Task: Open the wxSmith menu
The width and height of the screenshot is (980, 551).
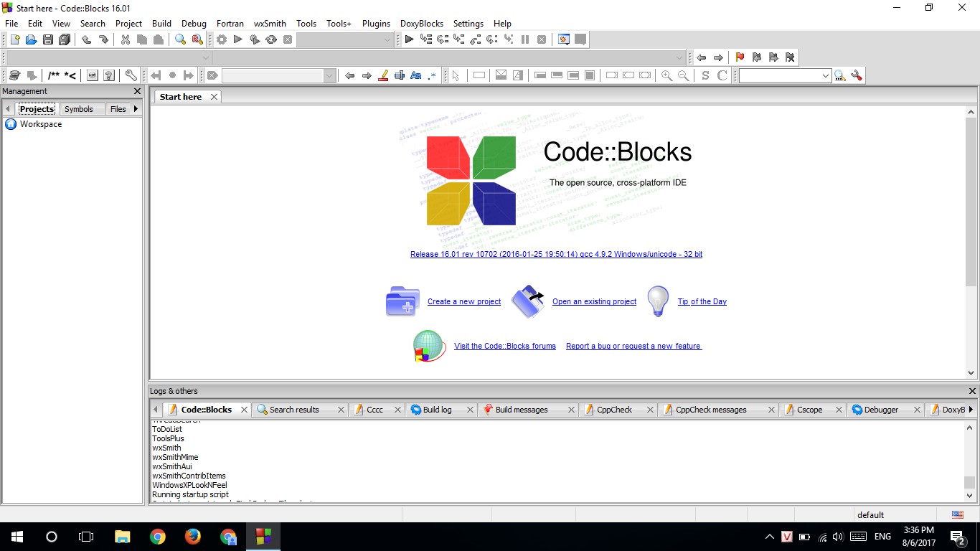Action: point(270,23)
